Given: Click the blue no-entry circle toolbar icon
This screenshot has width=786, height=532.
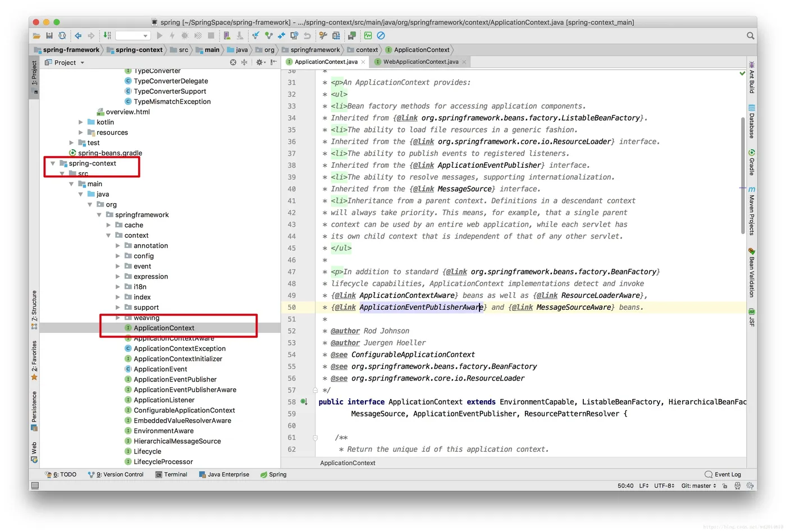Looking at the screenshot, I should [x=381, y=35].
